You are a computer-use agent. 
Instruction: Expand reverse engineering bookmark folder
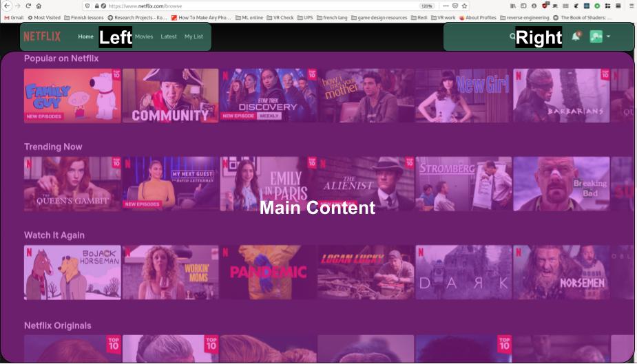point(525,18)
